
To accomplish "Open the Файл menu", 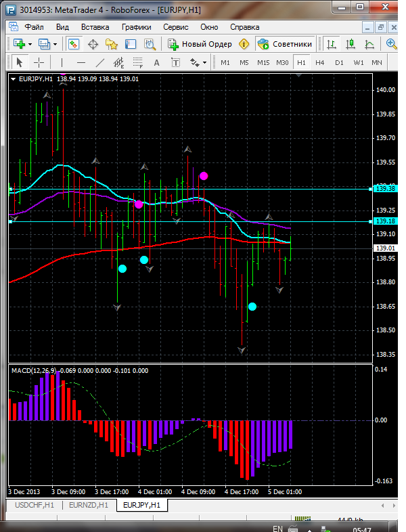I will click(34, 27).
